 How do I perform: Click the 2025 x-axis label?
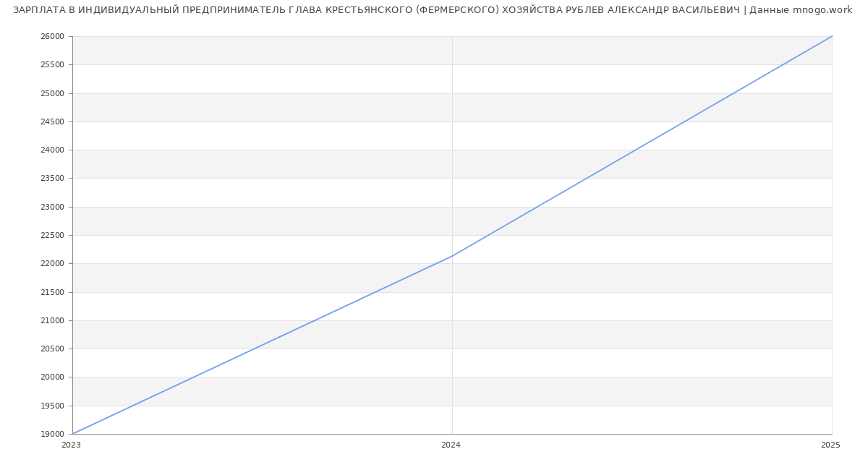point(830,445)
